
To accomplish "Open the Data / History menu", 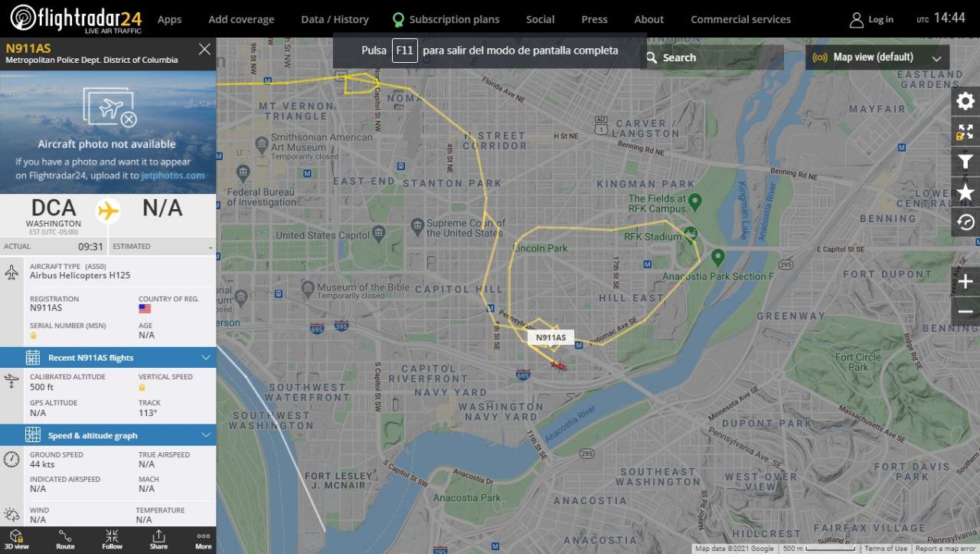I will point(335,19).
